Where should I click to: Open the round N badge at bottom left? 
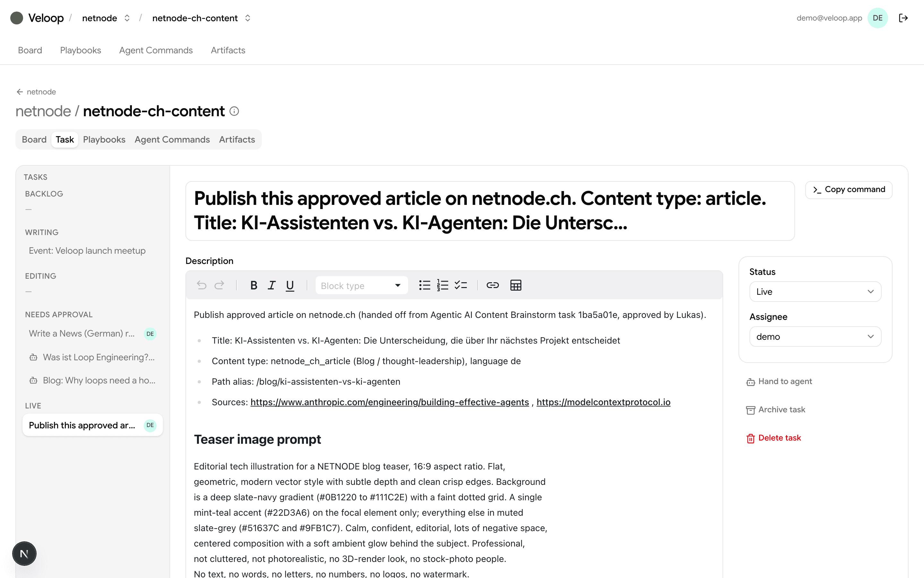click(24, 554)
